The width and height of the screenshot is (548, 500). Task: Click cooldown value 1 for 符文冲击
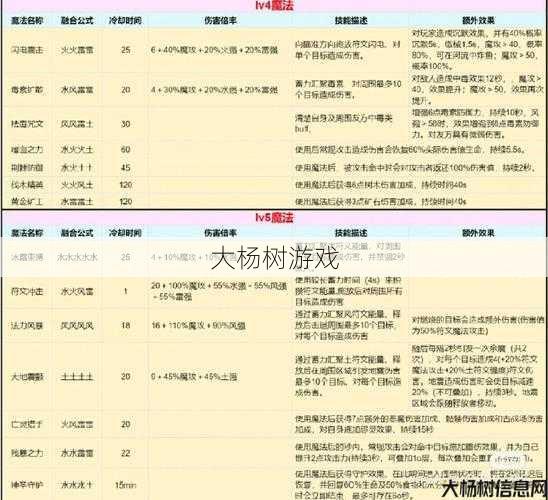coord(125,291)
